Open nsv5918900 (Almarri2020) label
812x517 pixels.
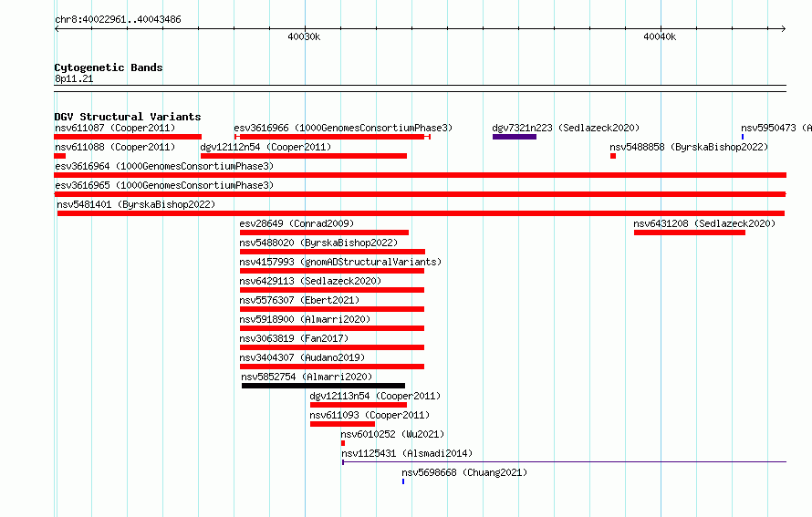(x=305, y=319)
